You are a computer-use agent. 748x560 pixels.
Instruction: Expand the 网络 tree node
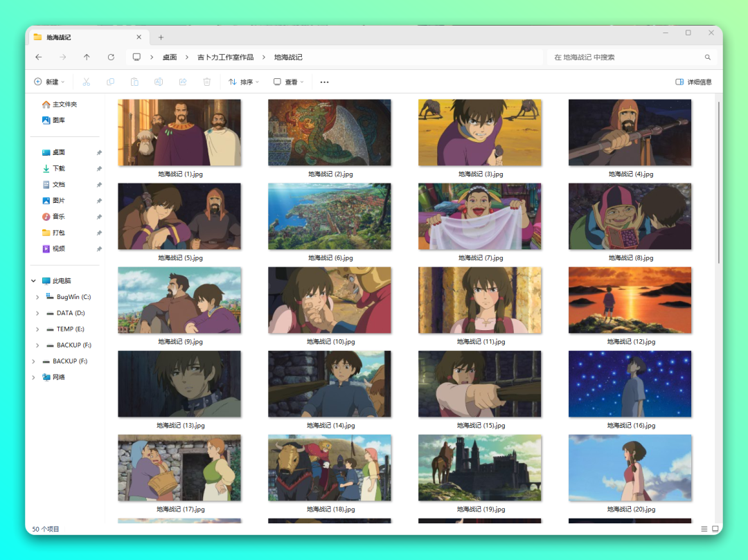click(33, 377)
